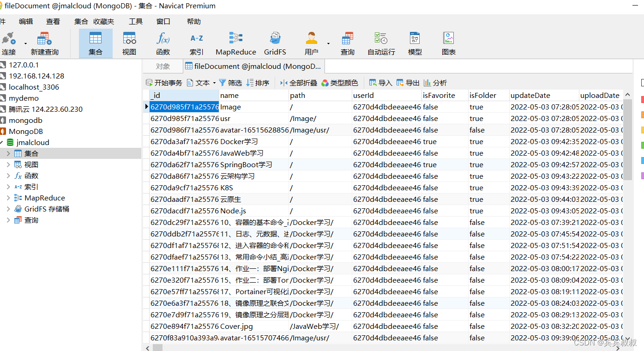Open the 视图 (View) toolbar icon
Image resolution: width=644 pixels, height=351 pixels.
[x=129, y=43]
